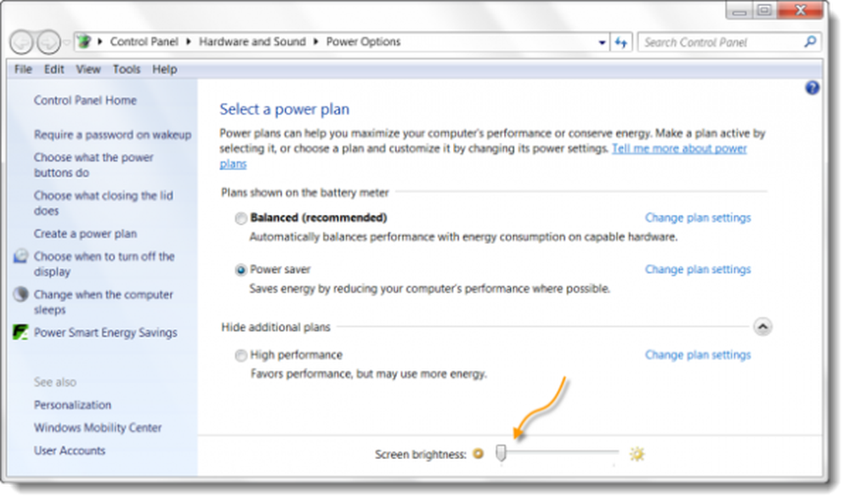Click the dim brightness icon
This screenshot has width=850, height=504.
click(x=478, y=454)
